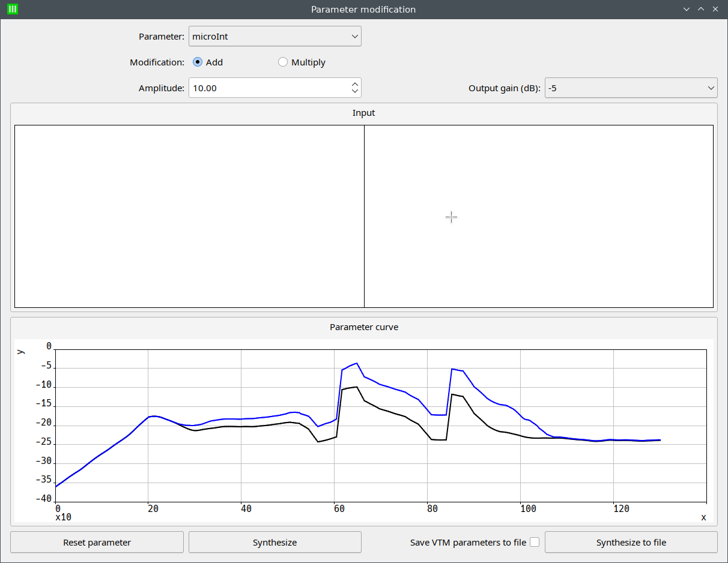This screenshot has width=728, height=563.
Task: Click the right half of Input area
Action: [x=539, y=216]
